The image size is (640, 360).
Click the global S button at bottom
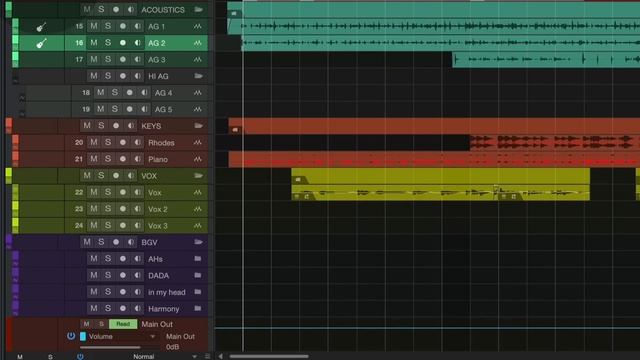[x=50, y=357]
